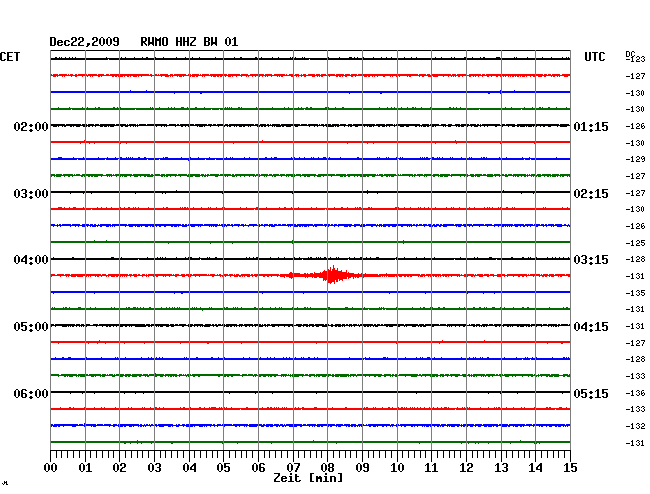Viewport: 650px width, 494px height.
Task: Select minute tick label 12
Action: (466, 467)
